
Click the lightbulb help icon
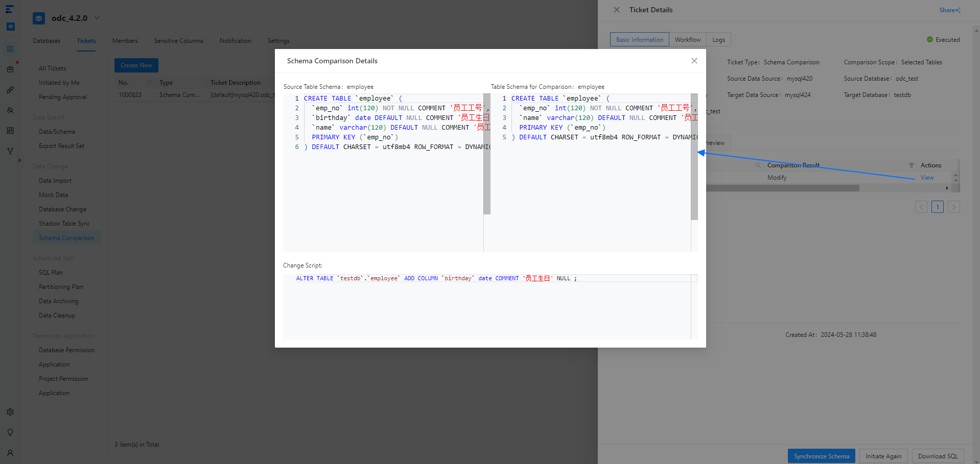(x=10, y=432)
